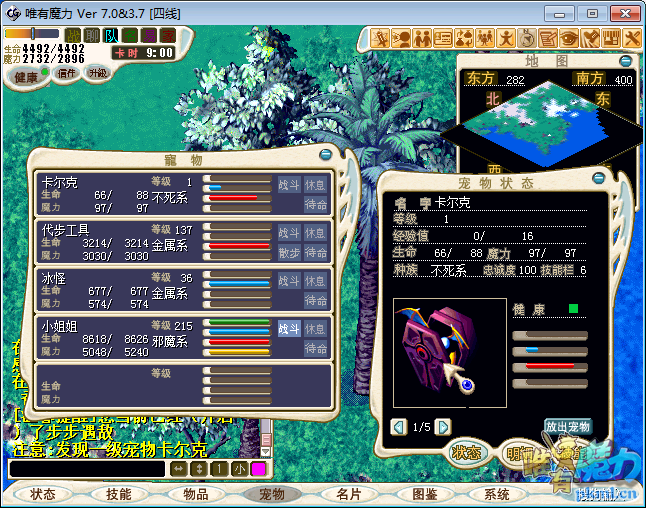
Task: Adjust the orange time gauge slider at top left
Action: (x=33, y=33)
